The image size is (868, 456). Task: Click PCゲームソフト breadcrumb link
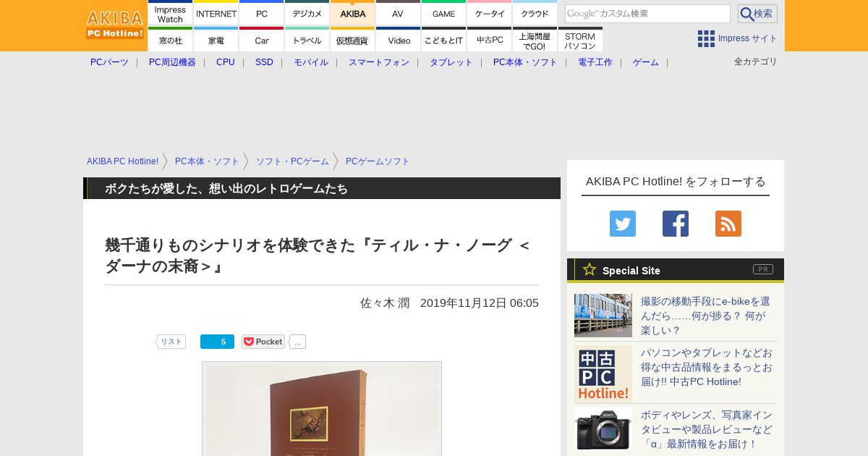click(x=378, y=161)
